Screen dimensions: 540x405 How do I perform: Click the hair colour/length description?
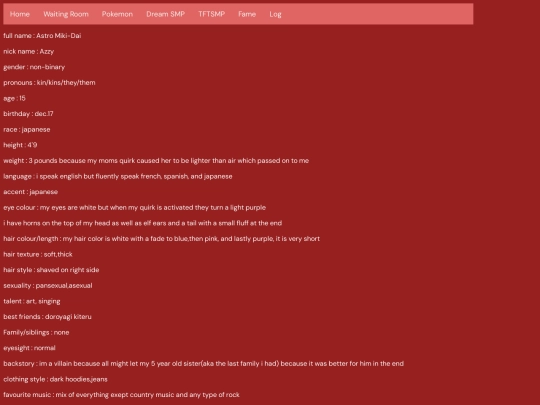[162, 239]
